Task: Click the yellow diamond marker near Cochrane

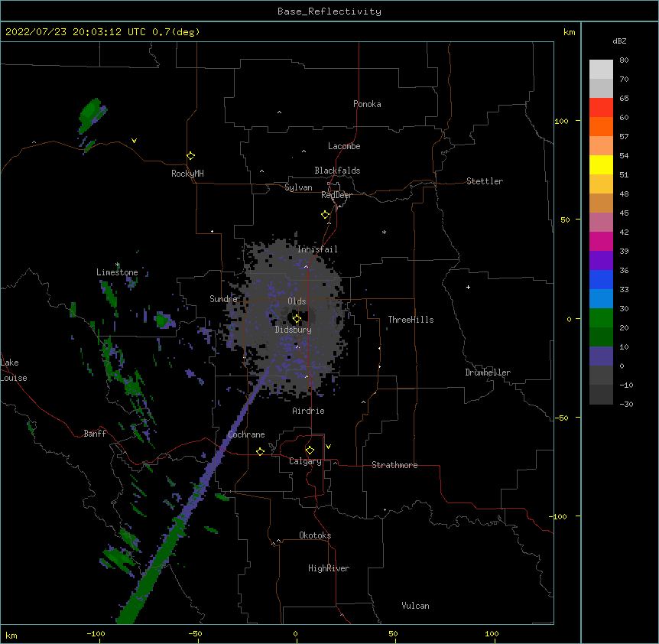Action: (260, 451)
